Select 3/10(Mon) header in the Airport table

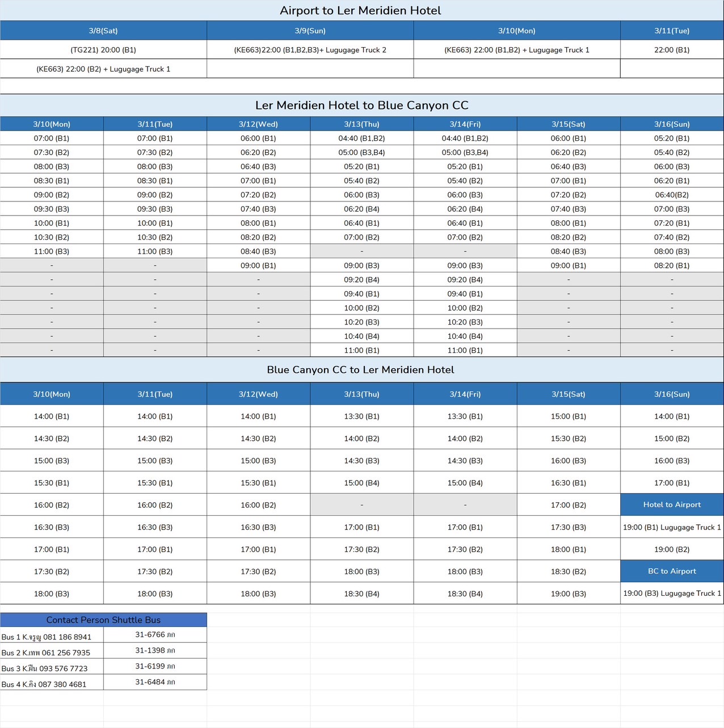517,31
